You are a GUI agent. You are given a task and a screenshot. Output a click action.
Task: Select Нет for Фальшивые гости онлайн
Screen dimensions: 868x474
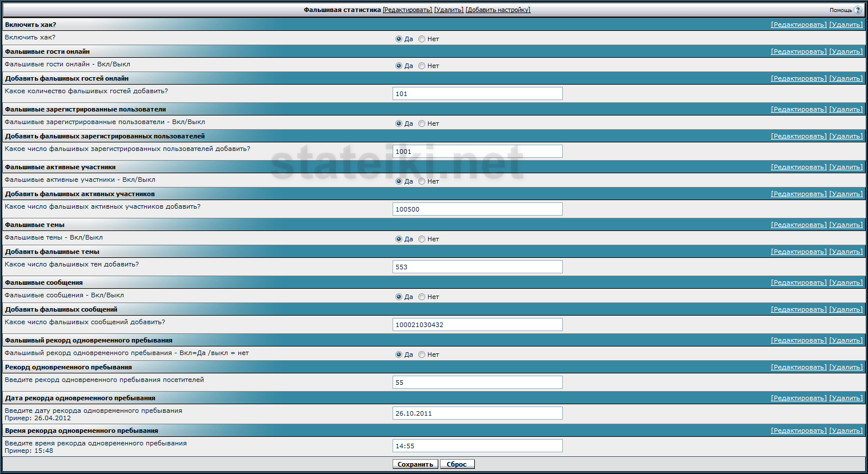pos(422,66)
